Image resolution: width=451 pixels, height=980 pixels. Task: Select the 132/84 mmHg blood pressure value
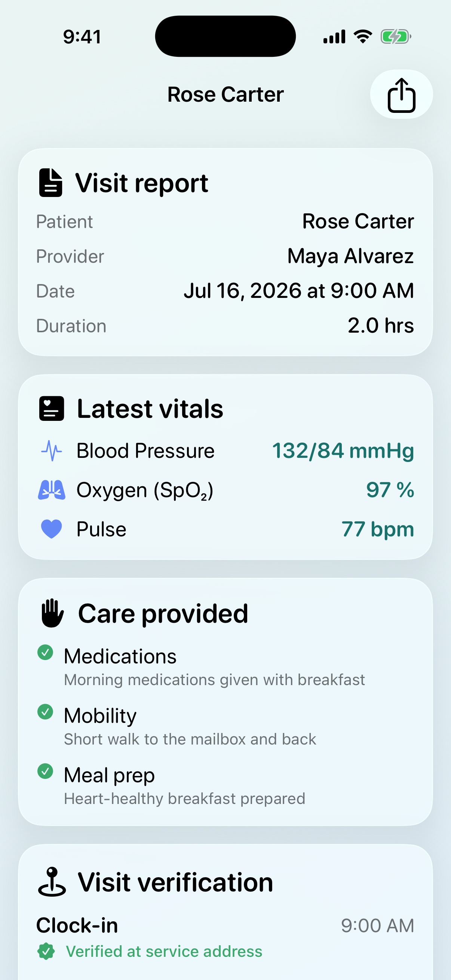point(343,451)
